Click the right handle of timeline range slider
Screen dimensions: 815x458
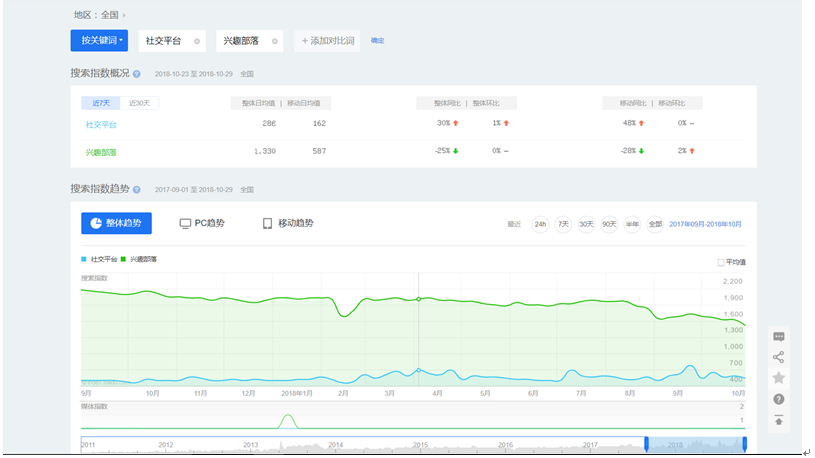click(745, 444)
